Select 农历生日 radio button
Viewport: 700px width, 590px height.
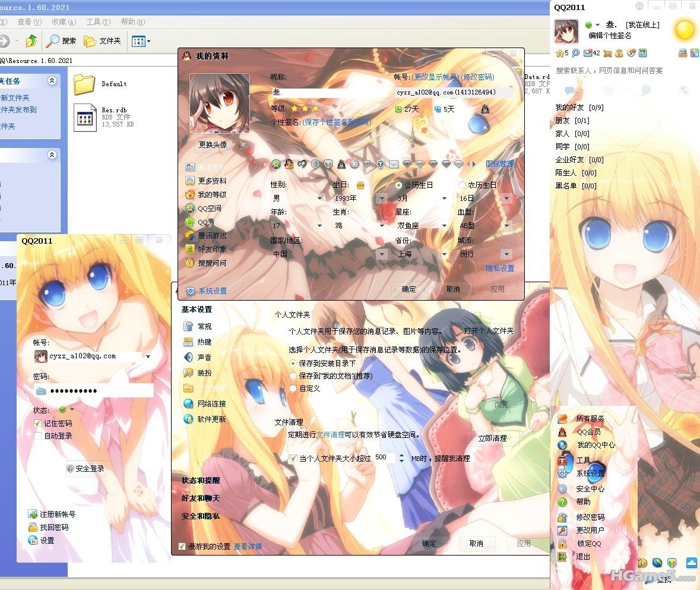[461, 185]
